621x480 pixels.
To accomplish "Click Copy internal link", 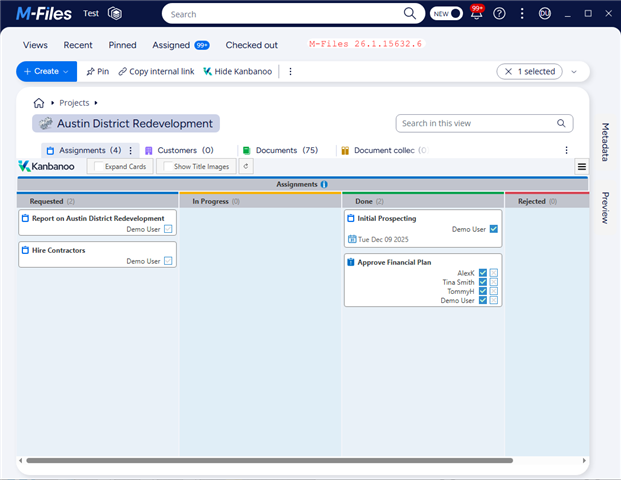I will coord(156,72).
